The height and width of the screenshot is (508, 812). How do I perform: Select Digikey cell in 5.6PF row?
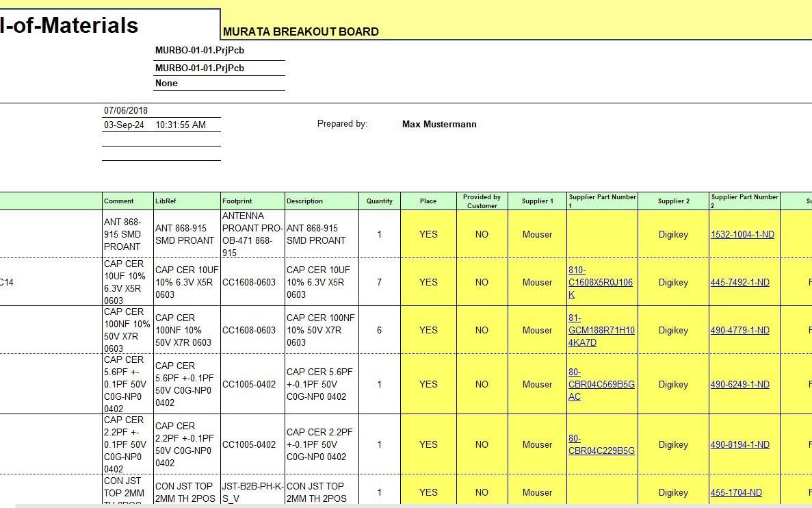point(673,384)
